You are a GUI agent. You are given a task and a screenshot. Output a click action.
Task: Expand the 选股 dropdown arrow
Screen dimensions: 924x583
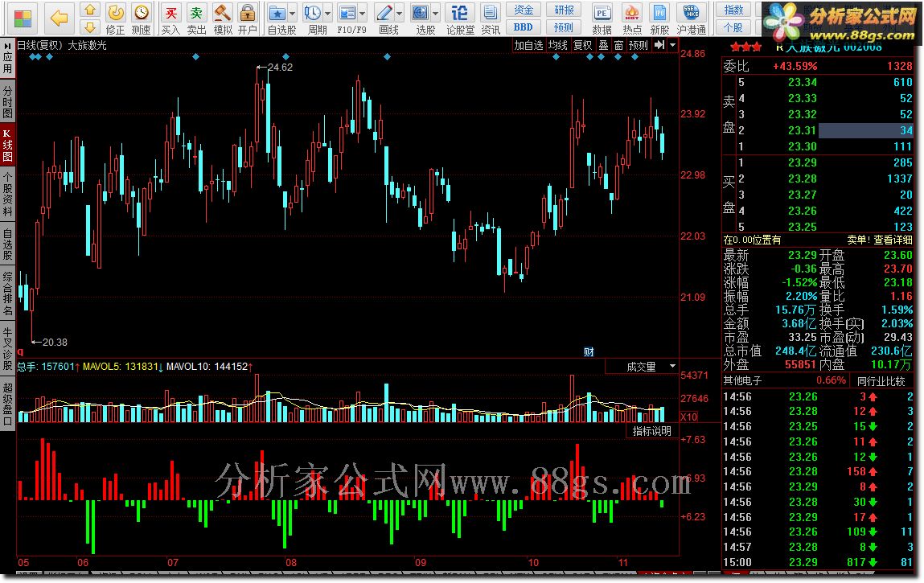click(x=436, y=13)
